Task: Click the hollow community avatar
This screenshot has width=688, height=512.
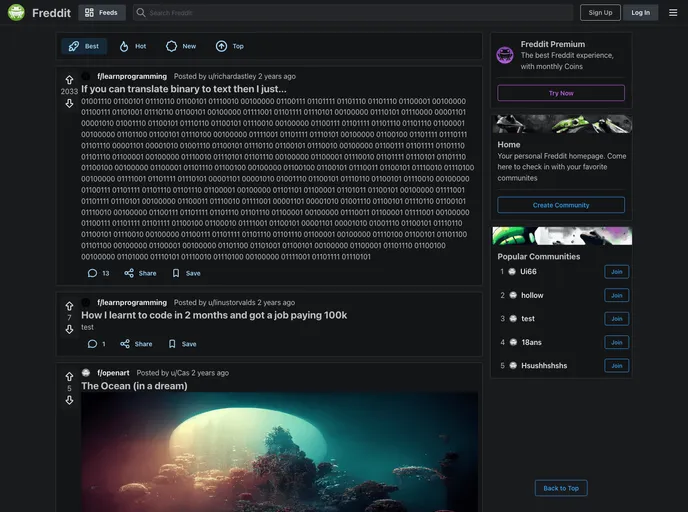Action: pyautogui.click(x=513, y=295)
